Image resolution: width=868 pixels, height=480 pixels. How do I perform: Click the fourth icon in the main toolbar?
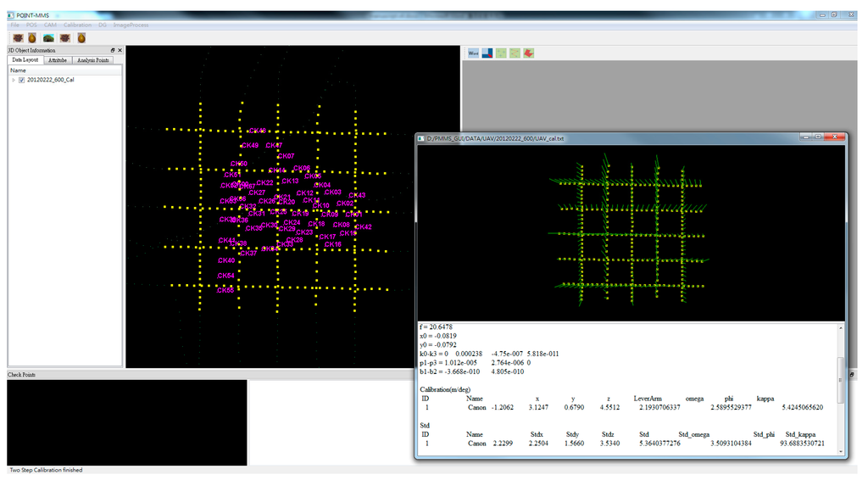click(x=66, y=37)
